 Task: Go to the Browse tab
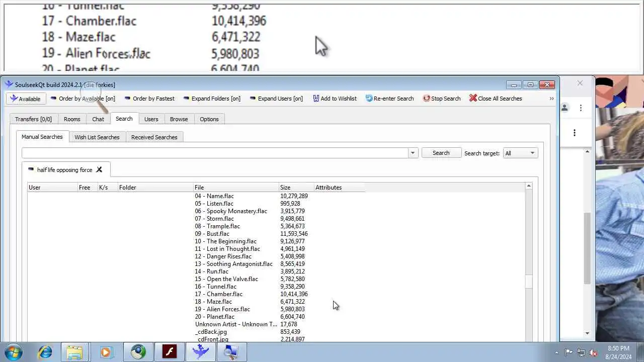[179, 119]
